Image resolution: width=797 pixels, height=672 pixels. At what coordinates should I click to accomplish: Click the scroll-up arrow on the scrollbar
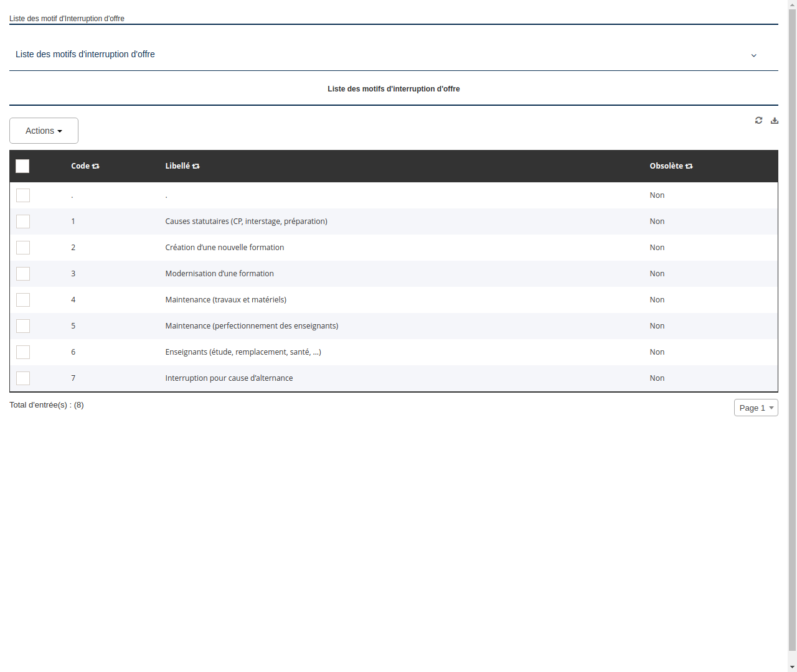tap(792, 4)
